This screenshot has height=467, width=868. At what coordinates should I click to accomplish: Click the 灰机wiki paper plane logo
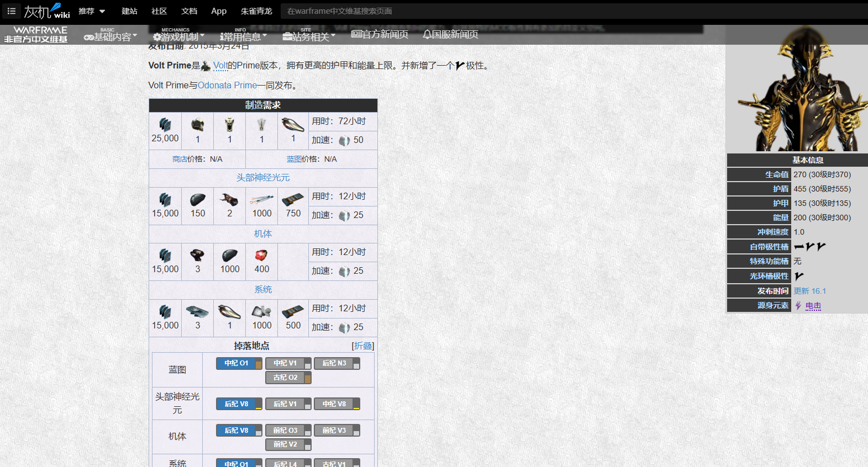click(46, 11)
